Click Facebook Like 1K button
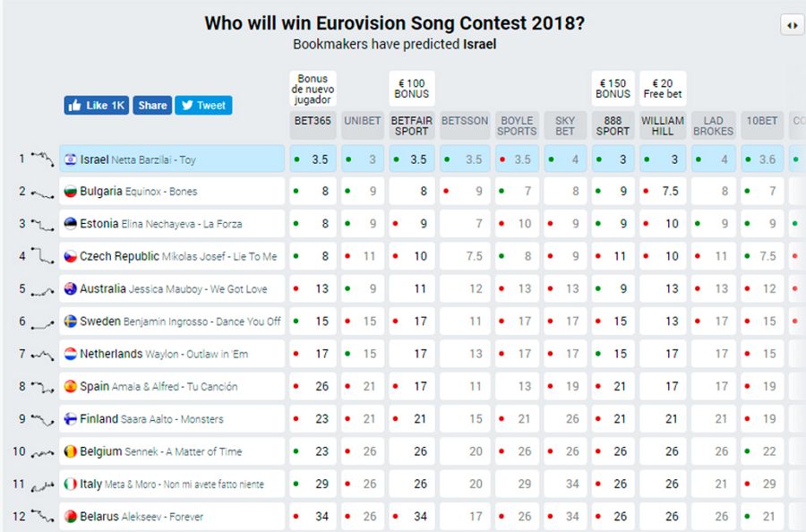Image resolution: width=806 pixels, height=532 pixels. point(97,105)
